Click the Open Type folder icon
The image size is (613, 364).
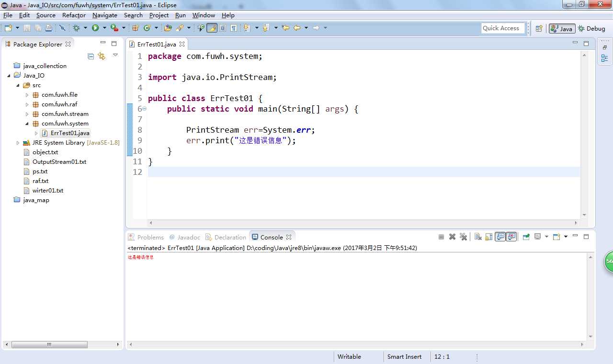pyautogui.click(x=168, y=28)
